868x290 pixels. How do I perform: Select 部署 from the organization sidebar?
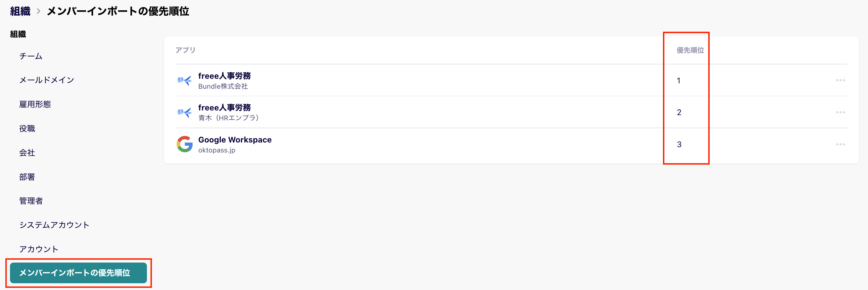(x=27, y=177)
